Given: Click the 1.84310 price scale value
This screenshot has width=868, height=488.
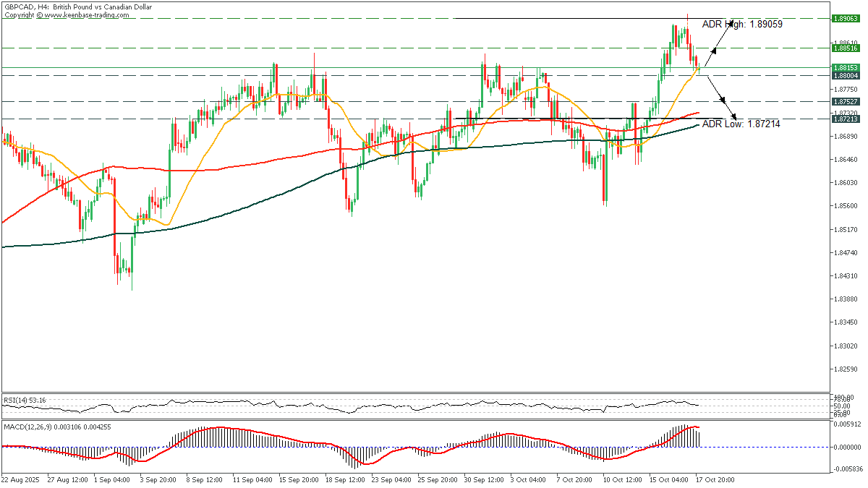Looking at the screenshot, I should [x=845, y=275].
